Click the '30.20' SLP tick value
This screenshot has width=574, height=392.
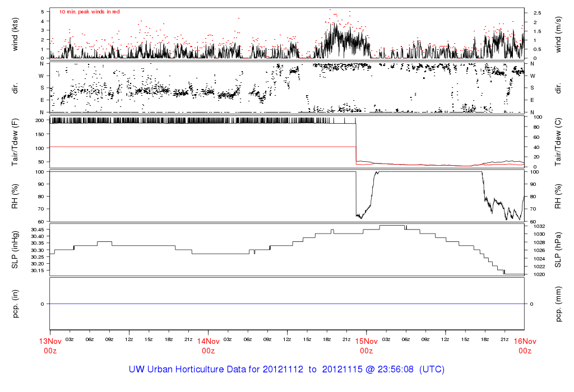(38, 264)
